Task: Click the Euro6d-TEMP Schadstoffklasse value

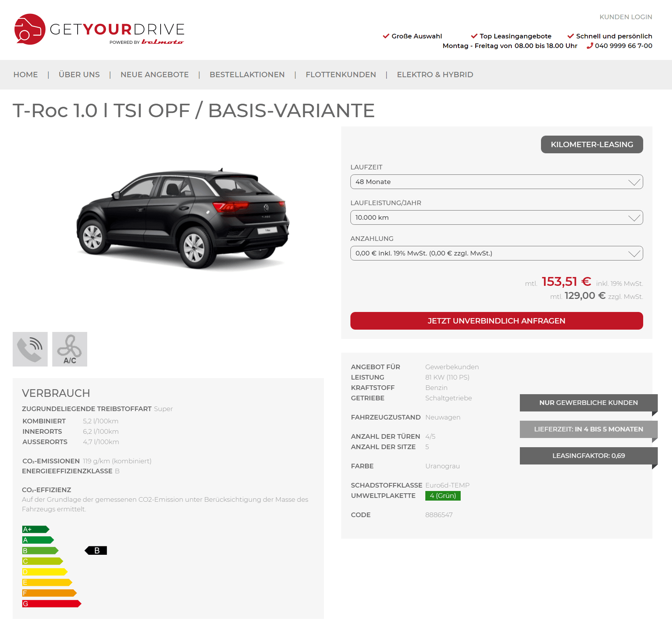Action: tap(447, 485)
